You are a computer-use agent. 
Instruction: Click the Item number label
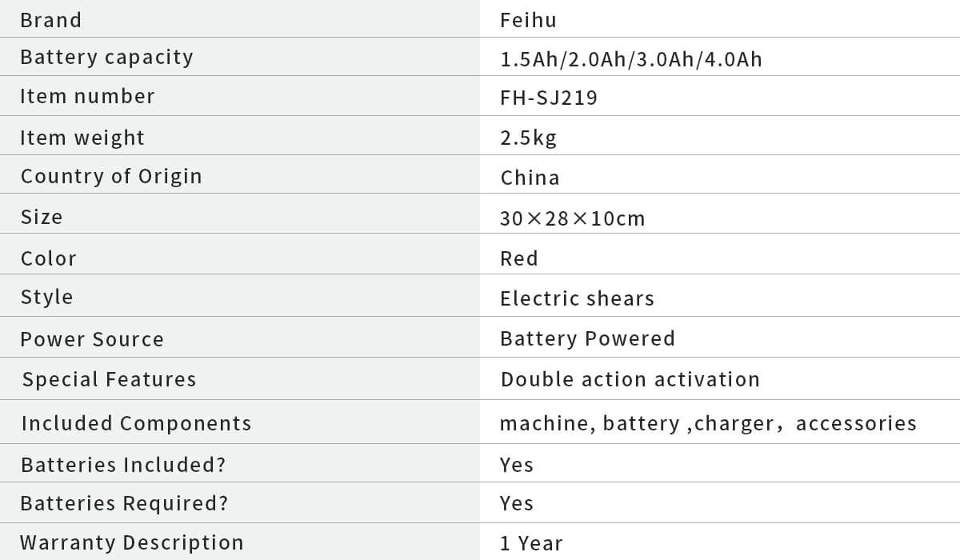(87, 97)
